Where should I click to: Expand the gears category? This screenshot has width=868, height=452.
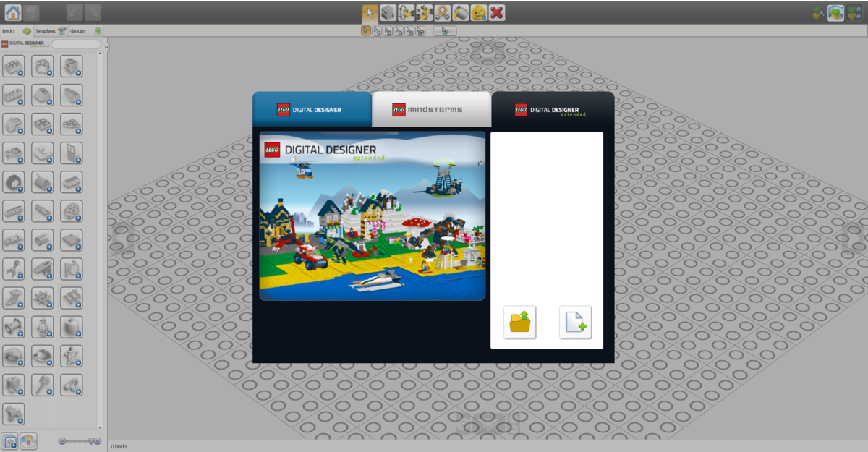coord(72,211)
